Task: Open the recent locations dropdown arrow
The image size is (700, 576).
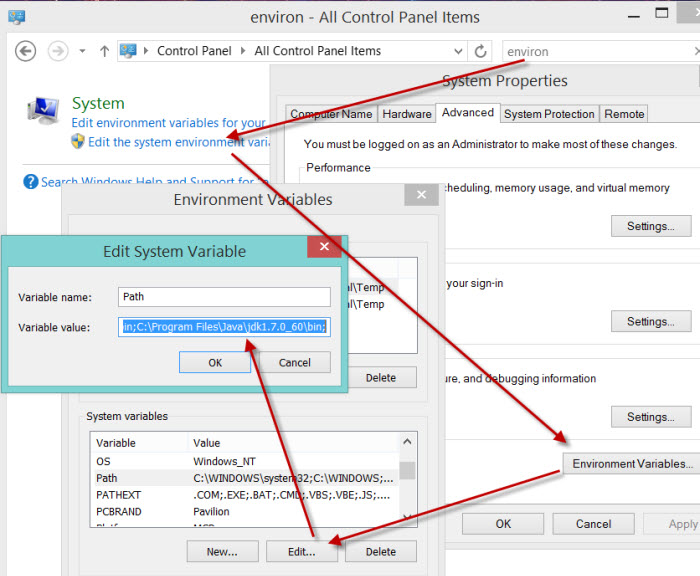Action: point(81,51)
